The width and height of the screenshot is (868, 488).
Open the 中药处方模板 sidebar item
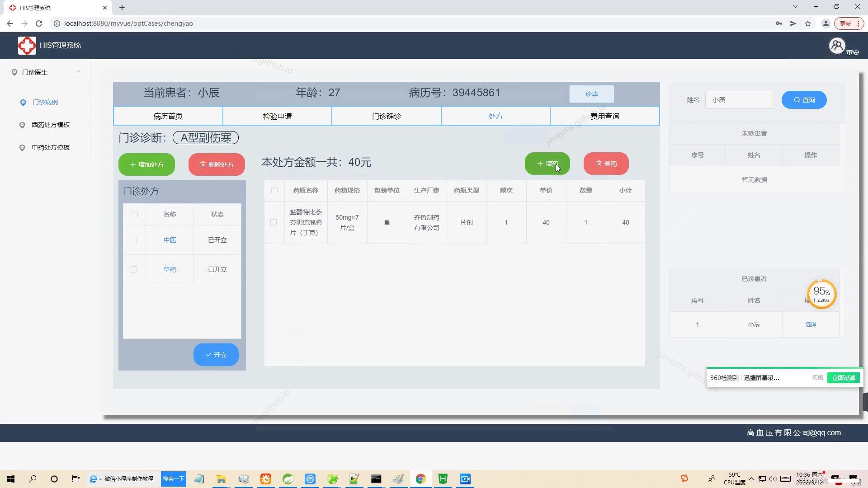(50, 147)
